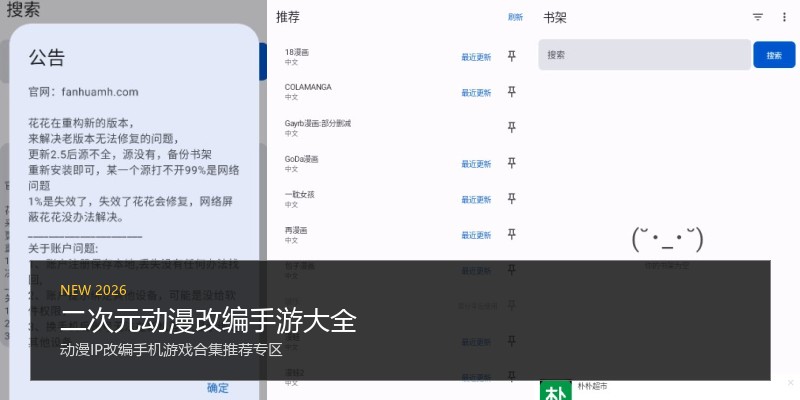Click the 朴朴超市 ad text
This screenshot has width=800, height=400.
(x=592, y=387)
